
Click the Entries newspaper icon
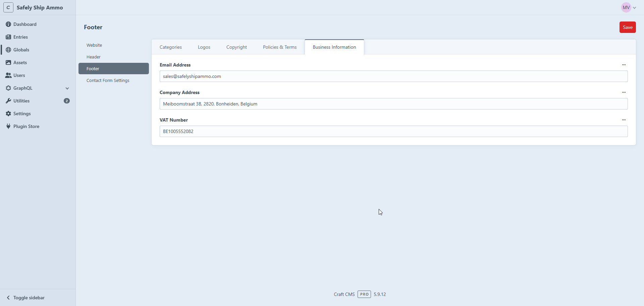click(8, 37)
